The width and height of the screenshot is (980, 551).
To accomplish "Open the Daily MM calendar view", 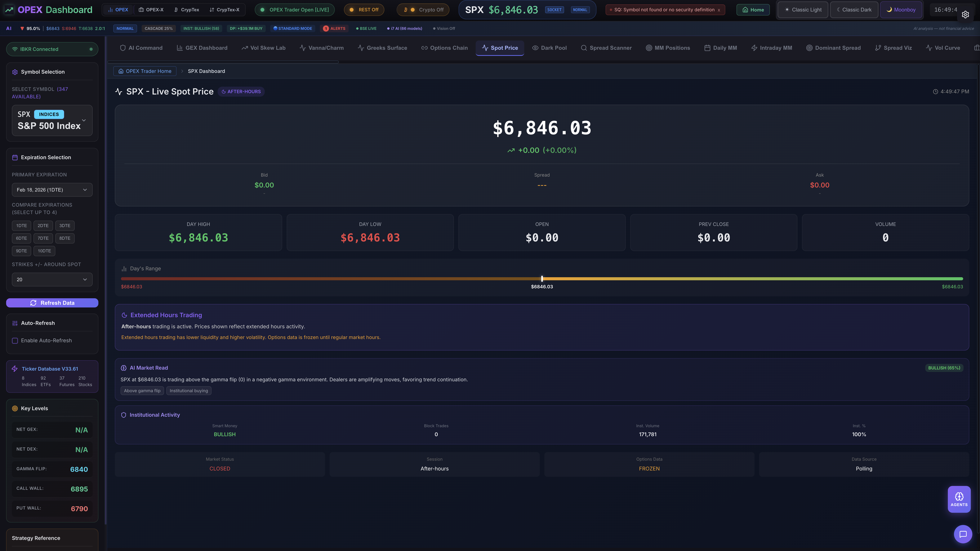I will pos(720,48).
